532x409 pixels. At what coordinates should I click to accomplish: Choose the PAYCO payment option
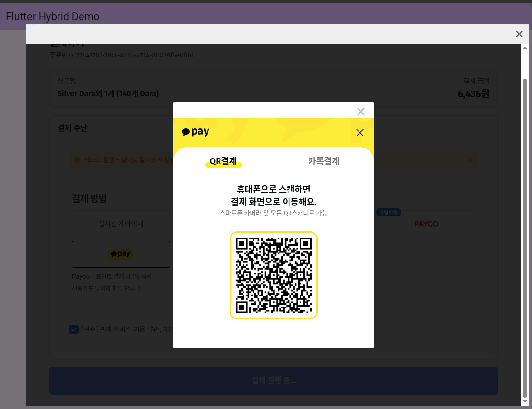426,224
